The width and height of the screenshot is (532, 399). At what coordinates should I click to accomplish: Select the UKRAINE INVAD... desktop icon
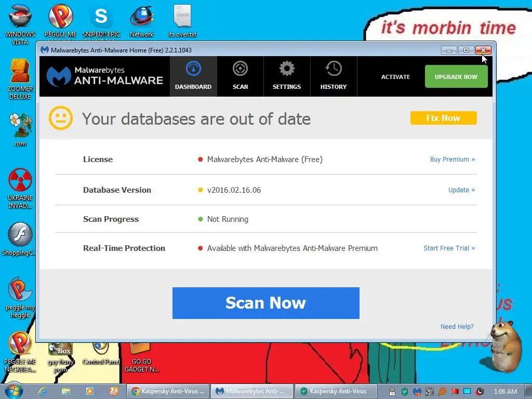20,188
